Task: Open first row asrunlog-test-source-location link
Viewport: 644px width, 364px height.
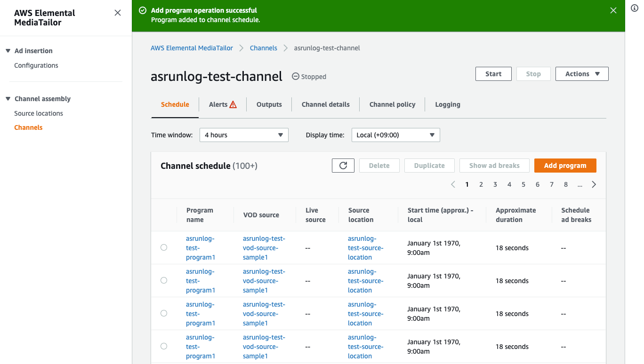Action: (x=366, y=248)
